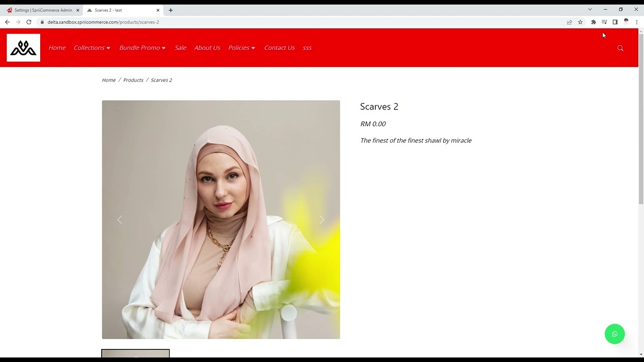
Task: Click the finest shawl description text
Action: (416, 140)
